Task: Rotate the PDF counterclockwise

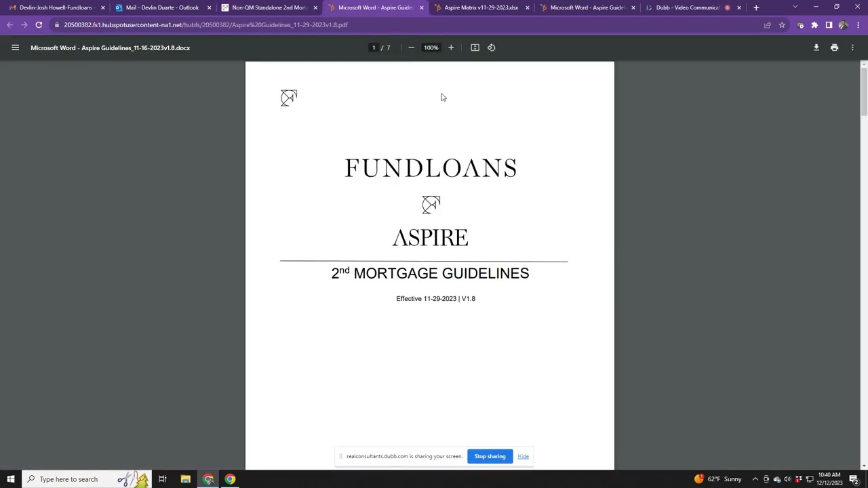Action: click(492, 47)
